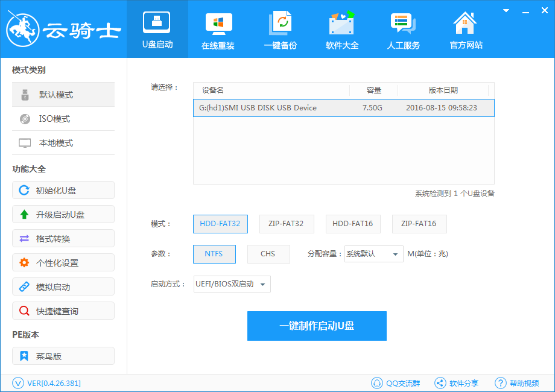Select the HDD-FAT16 mode option
This screenshot has width=555, height=392.
[x=353, y=224]
